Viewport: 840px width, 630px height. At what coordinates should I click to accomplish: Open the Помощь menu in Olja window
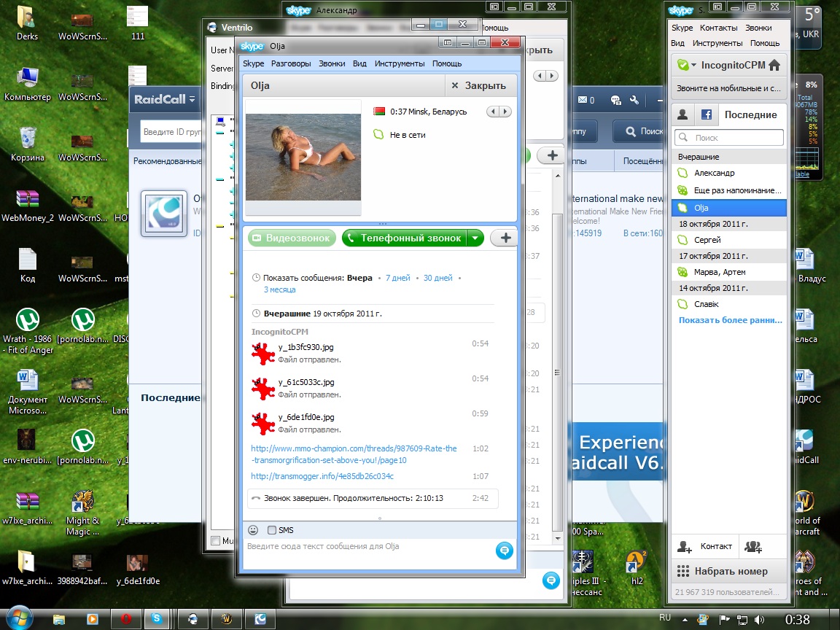coord(447,63)
